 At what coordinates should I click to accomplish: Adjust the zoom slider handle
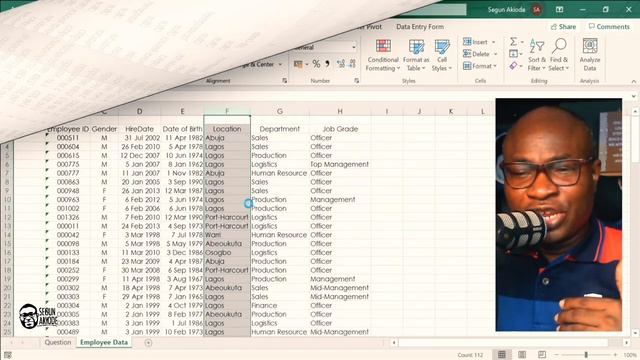(x=586, y=355)
